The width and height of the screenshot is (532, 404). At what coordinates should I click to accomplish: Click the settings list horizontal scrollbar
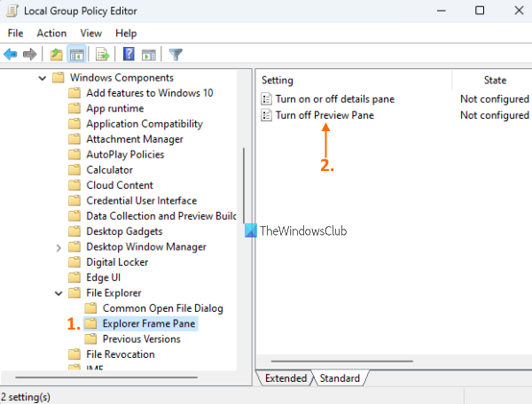[342, 361]
